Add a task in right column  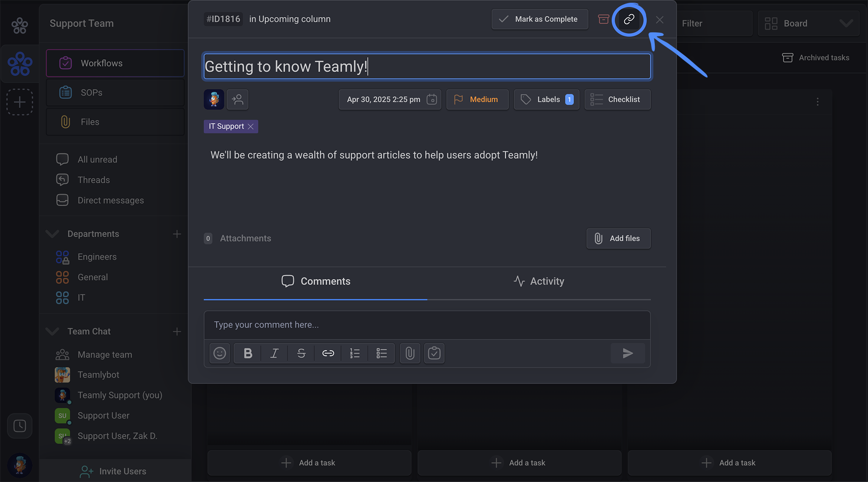[729, 463]
